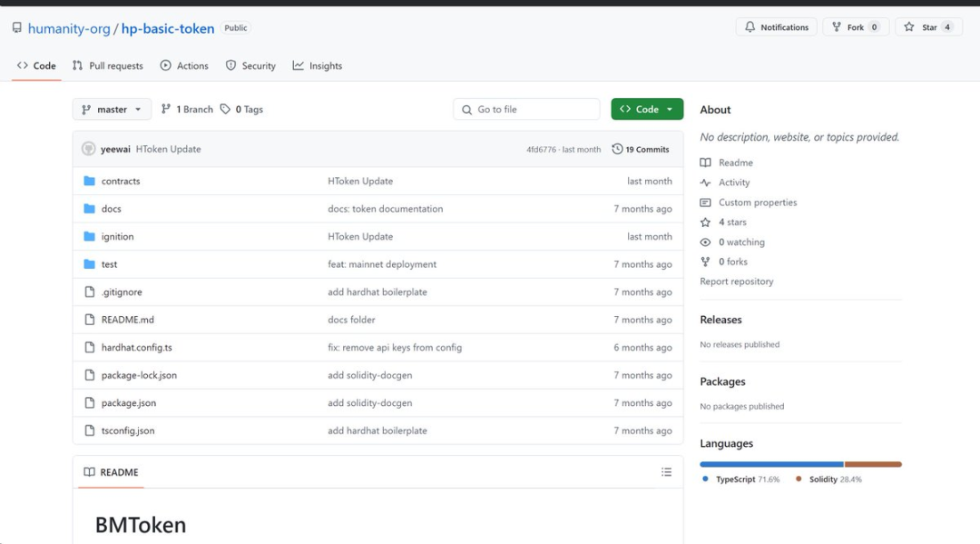Toggle Star on this repository
The width and height of the screenshot is (980, 544).
pos(928,27)
